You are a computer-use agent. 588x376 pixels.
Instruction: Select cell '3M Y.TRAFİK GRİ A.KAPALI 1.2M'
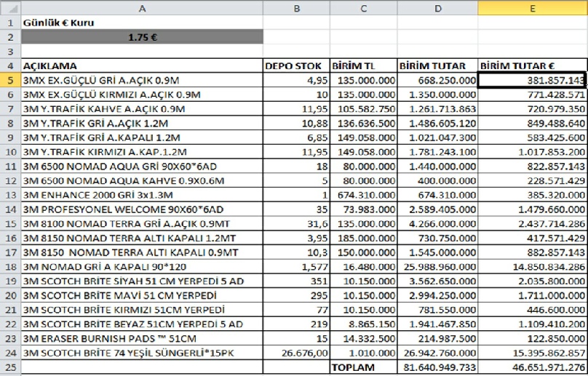[142, 137]
